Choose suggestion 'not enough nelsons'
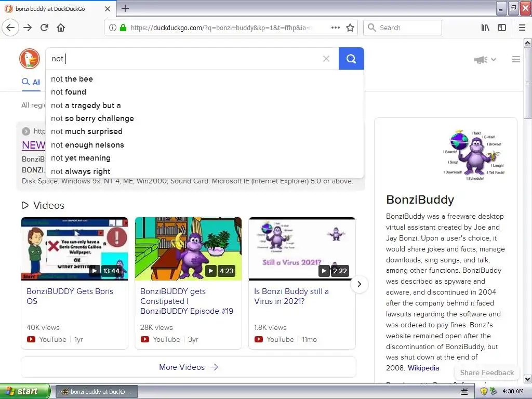 coord(205,145)
